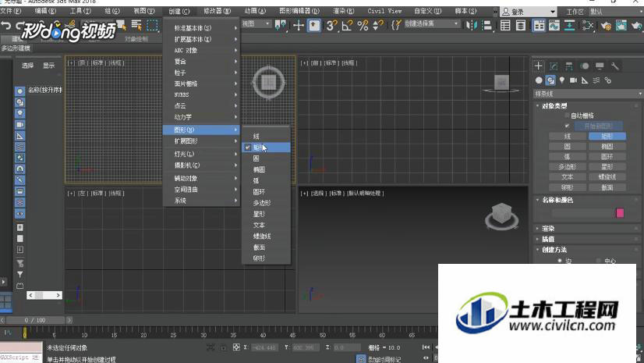Click the Undo arrow in main toolbar
Image resolution: width=644 pixels, height=363 pixels.
click(x=5, y=26)
